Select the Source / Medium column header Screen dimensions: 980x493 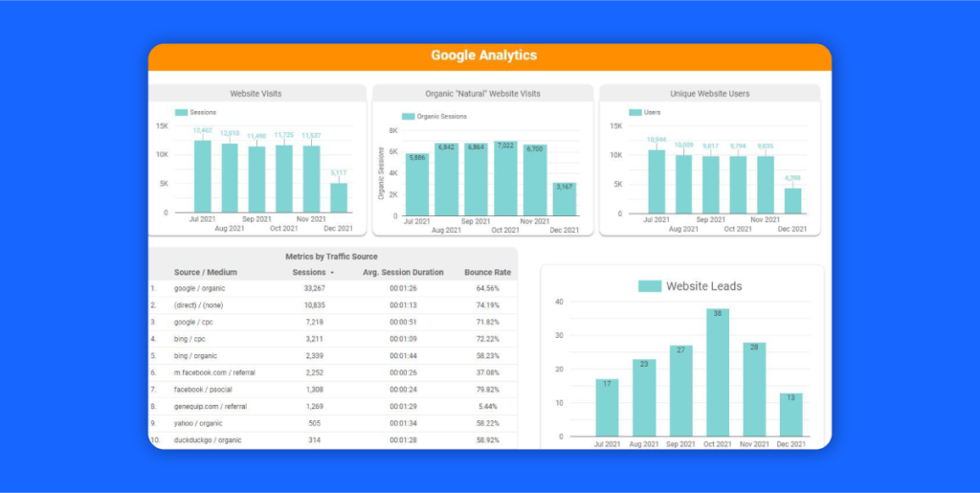pos(206,273)
